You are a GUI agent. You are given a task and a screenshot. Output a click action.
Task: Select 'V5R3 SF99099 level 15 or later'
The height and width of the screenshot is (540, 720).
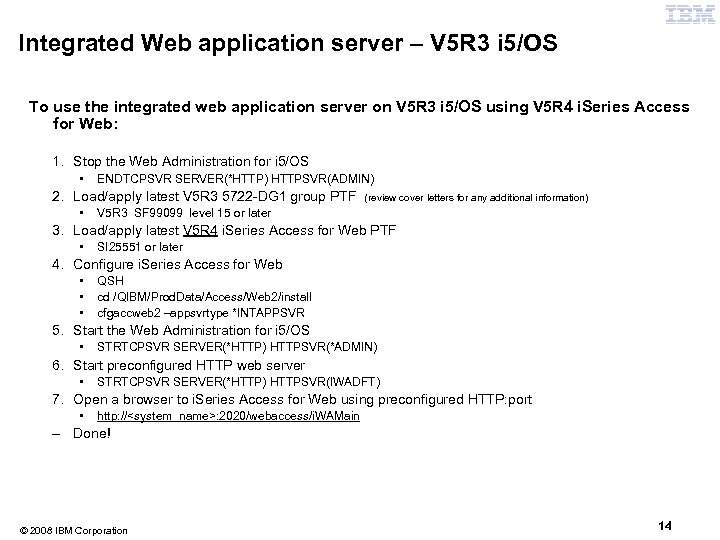184,213
